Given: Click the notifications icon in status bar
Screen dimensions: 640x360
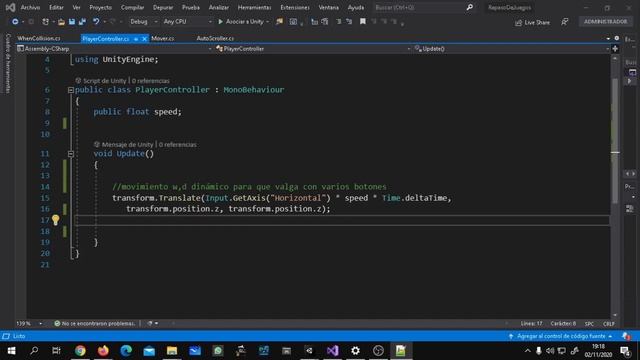Looking at the screenshot, I should (626, 336).
